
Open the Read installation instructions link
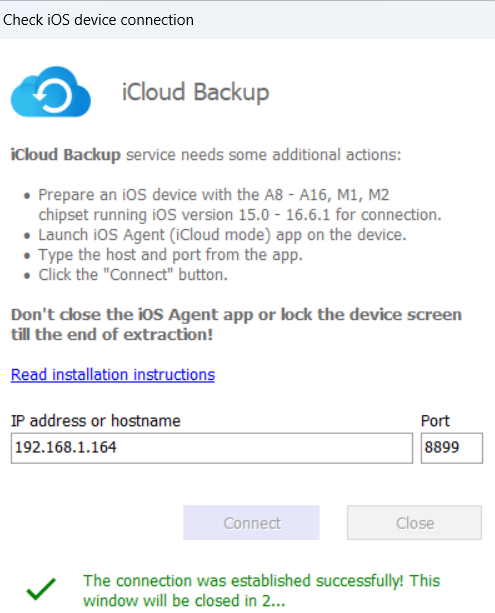point(113,375)
